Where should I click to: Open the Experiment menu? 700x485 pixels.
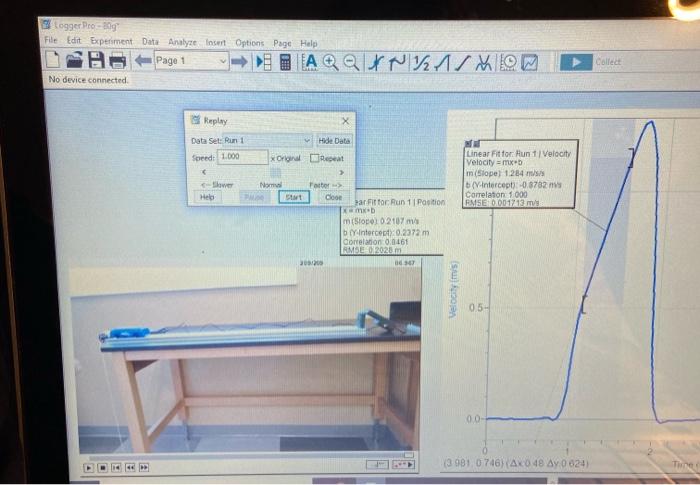pyautogui.click(x=112, y=41)
